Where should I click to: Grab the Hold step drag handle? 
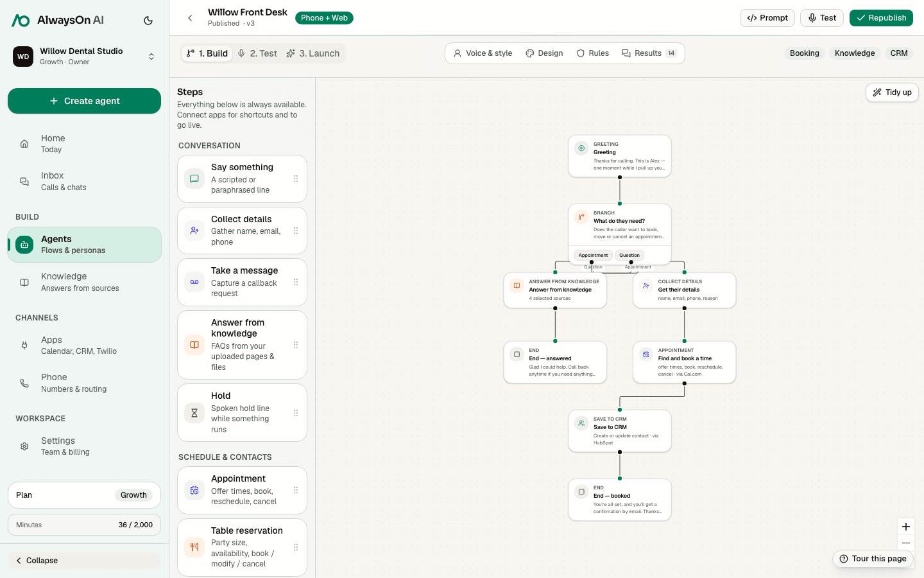click(x=296, y=413)
